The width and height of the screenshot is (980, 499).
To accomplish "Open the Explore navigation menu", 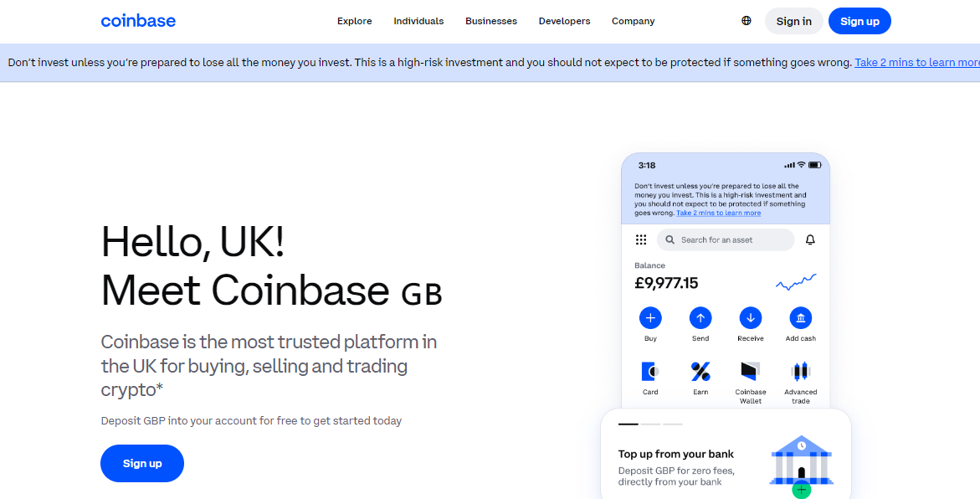I will (x=354, y=21).
